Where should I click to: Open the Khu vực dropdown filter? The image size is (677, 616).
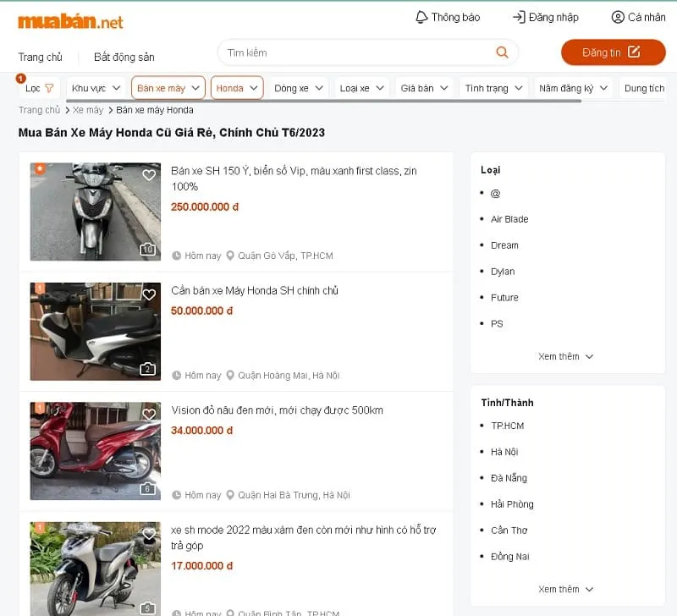[95, 88]
